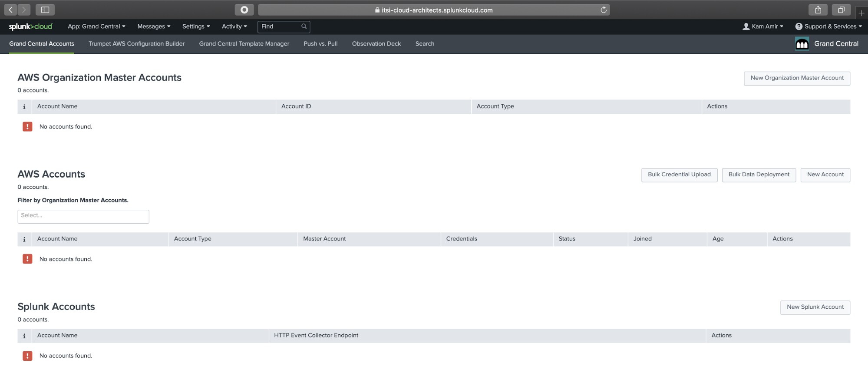
Task: Expand the Activity menu
Action: tap(234, 26)
